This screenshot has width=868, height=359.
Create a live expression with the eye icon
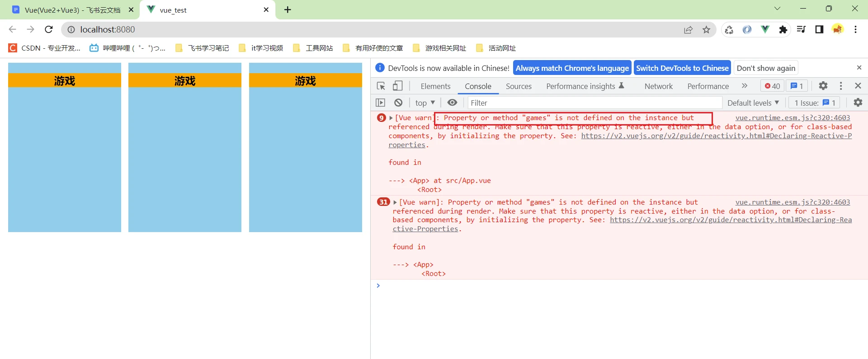pos(452,103)
